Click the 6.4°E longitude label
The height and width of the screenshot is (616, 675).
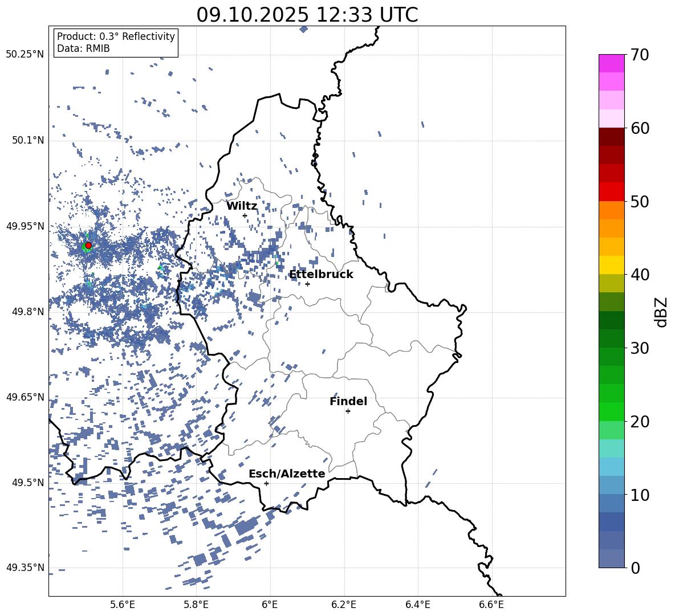point(417,605)
